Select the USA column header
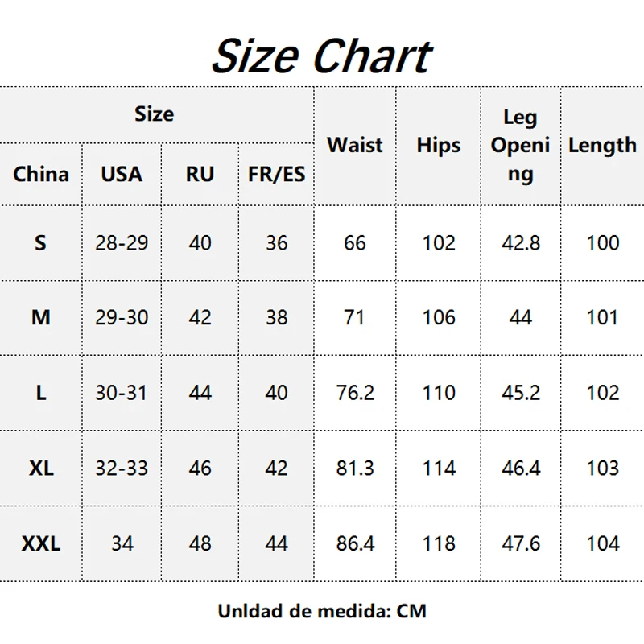The image size is (644, 644). 122,174
